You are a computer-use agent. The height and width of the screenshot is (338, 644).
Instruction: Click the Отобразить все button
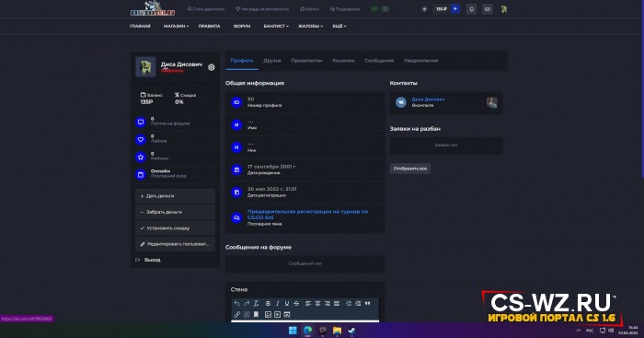[x=410, y=169]
